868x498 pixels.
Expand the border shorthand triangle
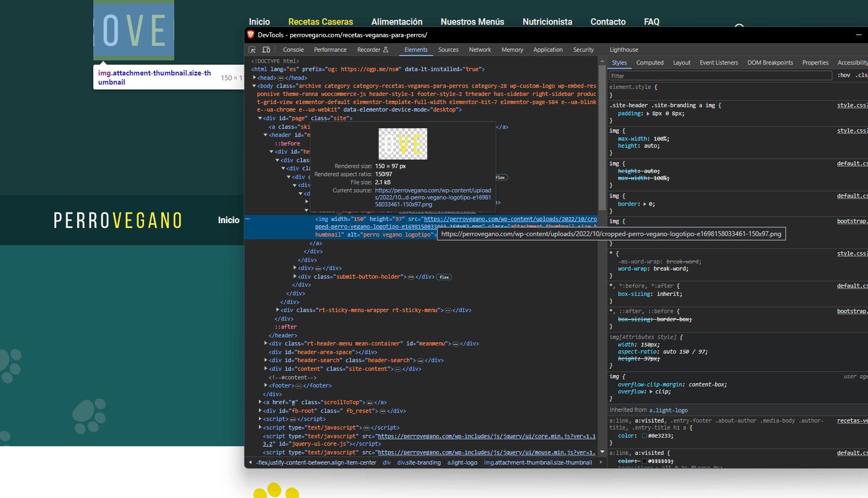click(644, 204)
